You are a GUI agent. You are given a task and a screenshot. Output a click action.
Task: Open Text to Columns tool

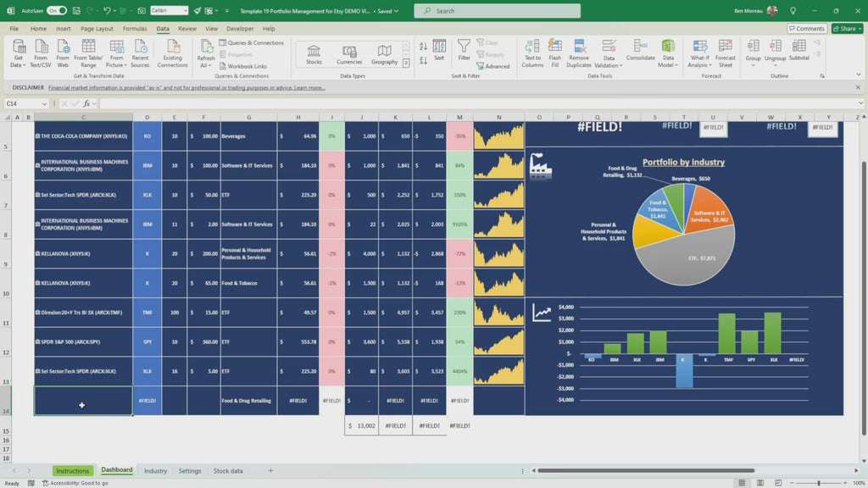click(532, 53)
